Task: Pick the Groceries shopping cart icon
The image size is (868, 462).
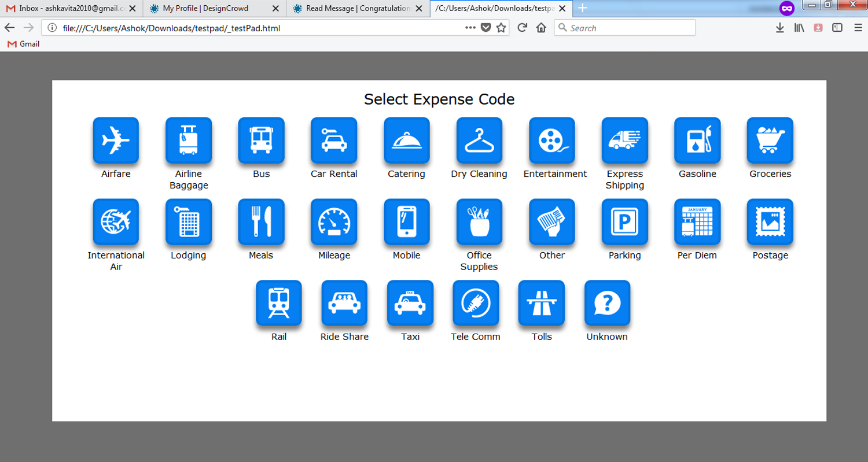Action: 770,140
